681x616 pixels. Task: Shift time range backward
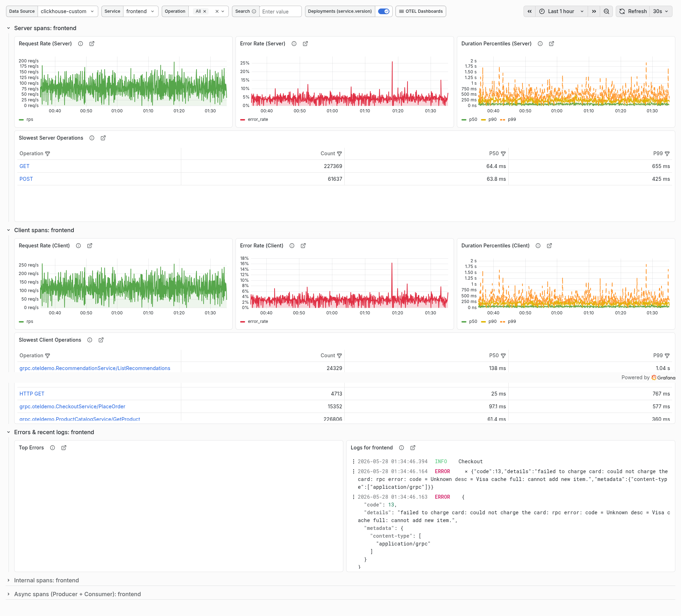pyautogui.click(x=530, y=11)
